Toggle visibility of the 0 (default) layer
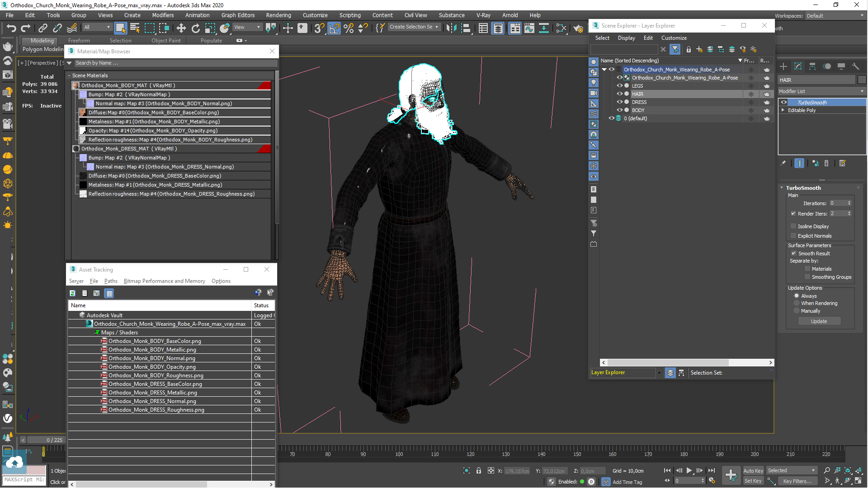868x488 pixels. [611, 118]
